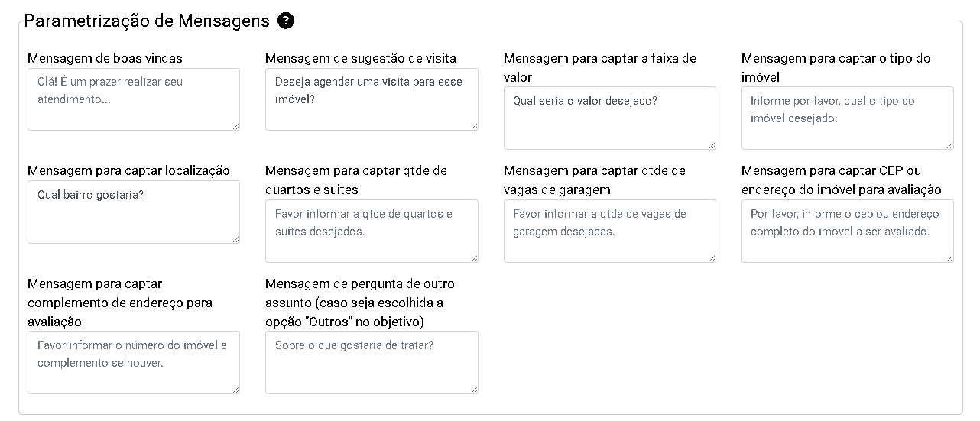Click resize grip on visit suggestion textarea
The width and height of the screenshot is (980, 421).
point(474,126)
